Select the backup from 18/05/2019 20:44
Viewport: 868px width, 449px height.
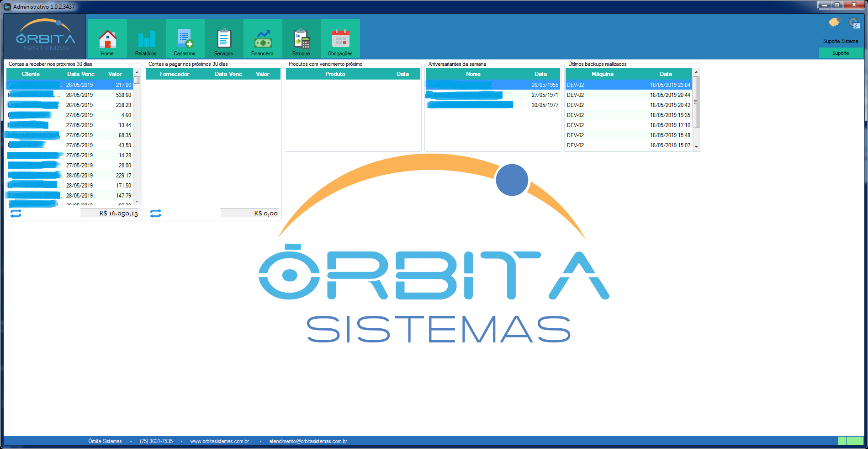coord(629,95)
